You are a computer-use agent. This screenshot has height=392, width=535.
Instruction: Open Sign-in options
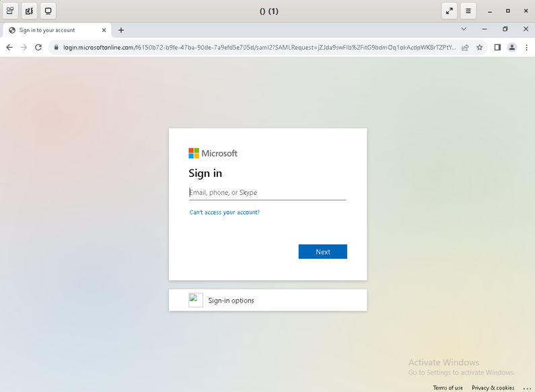[268, 301]
